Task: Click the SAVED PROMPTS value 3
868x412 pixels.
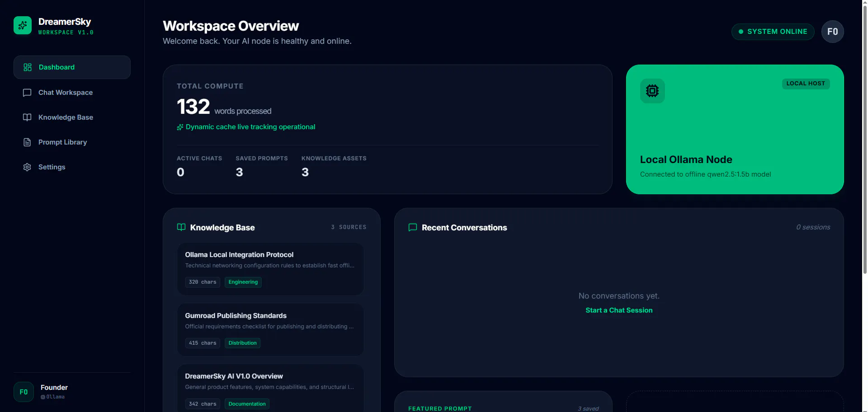Action: 239,172
